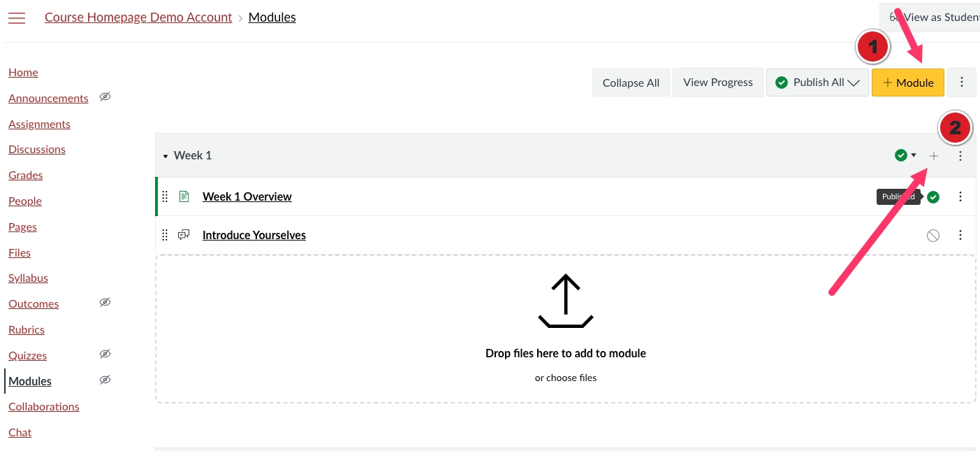Click the hidden-eye icon next to Outcomes

click(105, 302)
